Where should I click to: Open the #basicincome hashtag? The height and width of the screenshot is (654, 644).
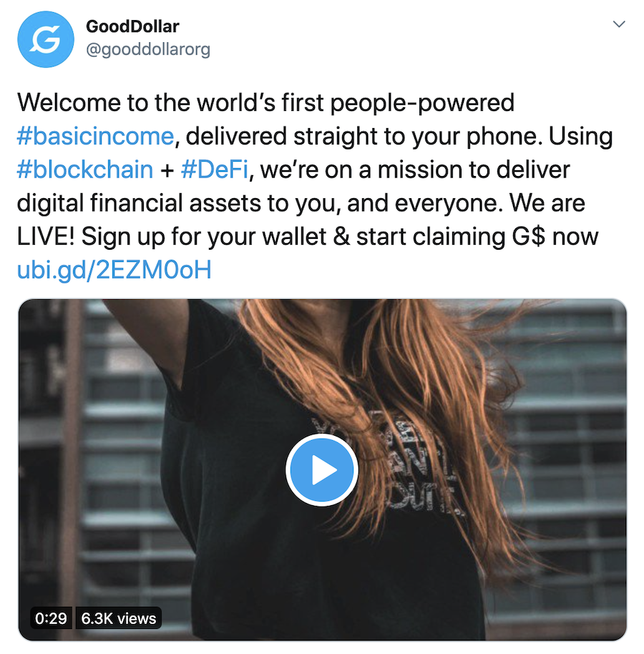95,137
